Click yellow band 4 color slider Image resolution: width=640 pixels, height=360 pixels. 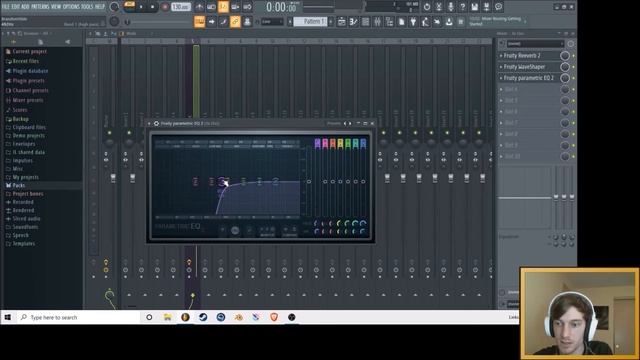pyautogui.click(x=340, y=143)
